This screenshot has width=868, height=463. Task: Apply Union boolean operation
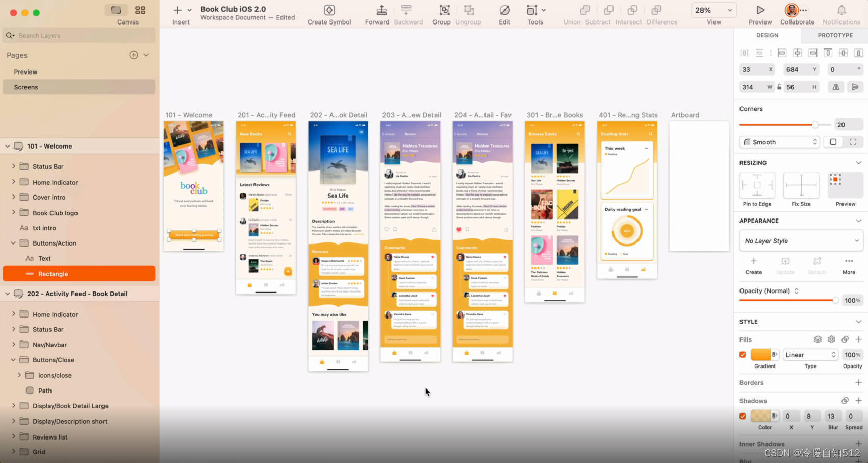point(584,10)
